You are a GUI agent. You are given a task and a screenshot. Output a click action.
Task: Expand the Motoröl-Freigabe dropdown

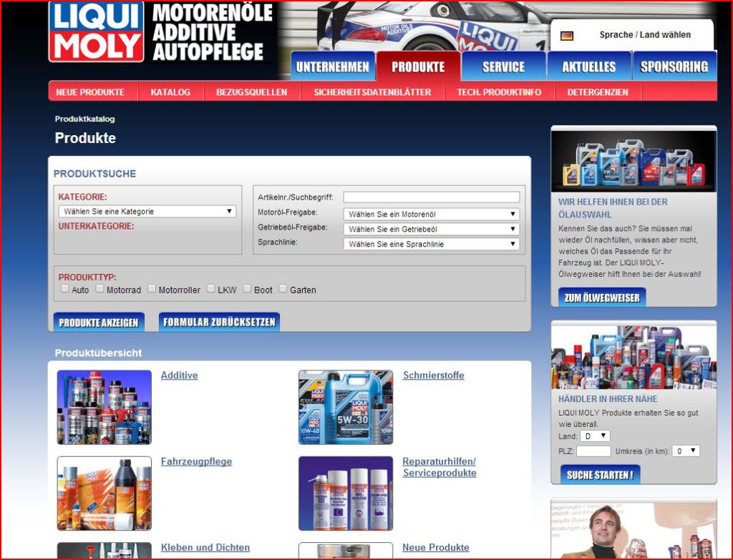tap(431, 215)
